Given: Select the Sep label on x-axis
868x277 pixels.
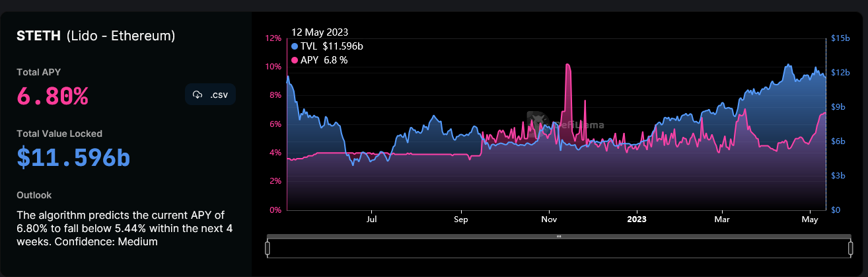Looking at the screenshot, I should 461,219.
